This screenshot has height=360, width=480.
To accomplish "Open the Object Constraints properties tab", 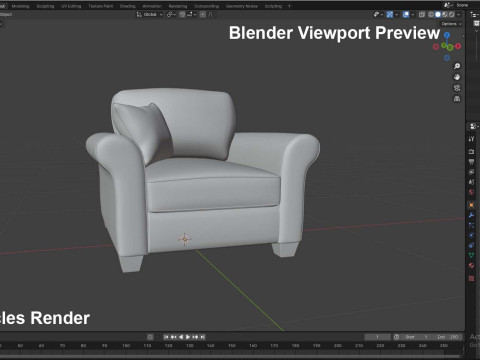I will click(471, 245).
